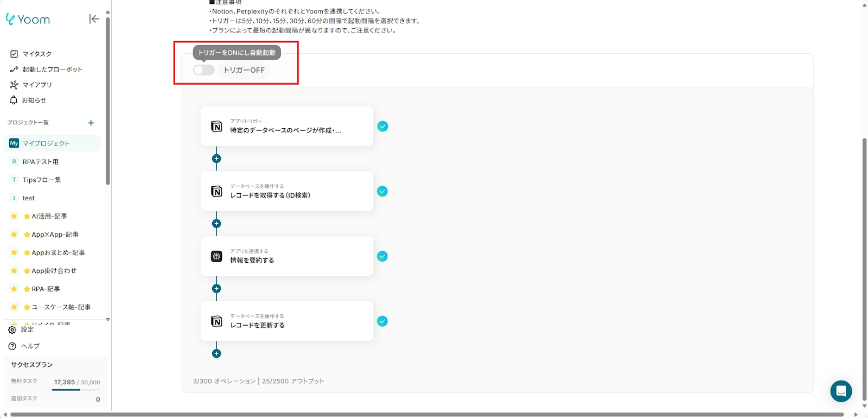Image resolution: width=868 pixels, height=418 pixels.
Task: Collapse the sidebar with the arrow icon
Action: [94, 19]
